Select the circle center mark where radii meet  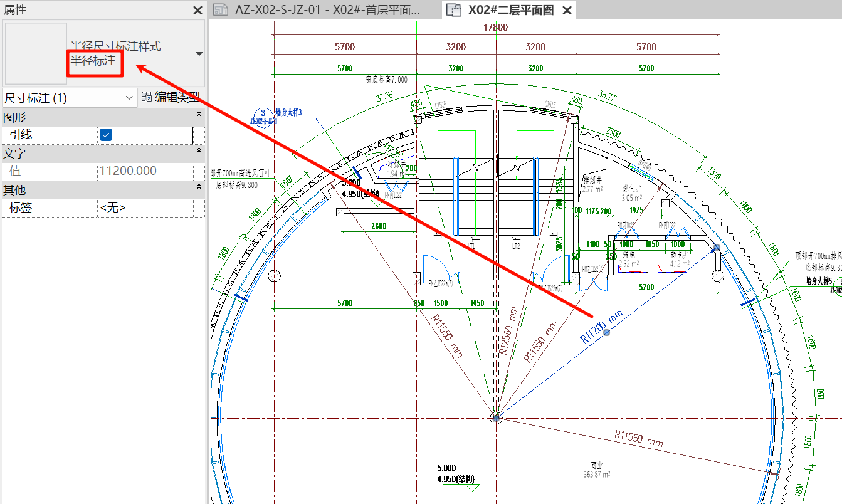pos(496,417)
